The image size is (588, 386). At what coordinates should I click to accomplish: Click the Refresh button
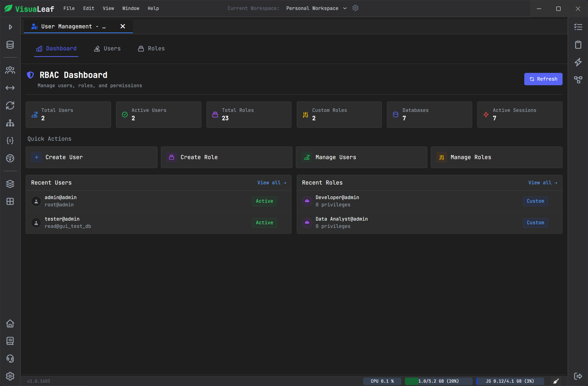click(x=543, y=79)
